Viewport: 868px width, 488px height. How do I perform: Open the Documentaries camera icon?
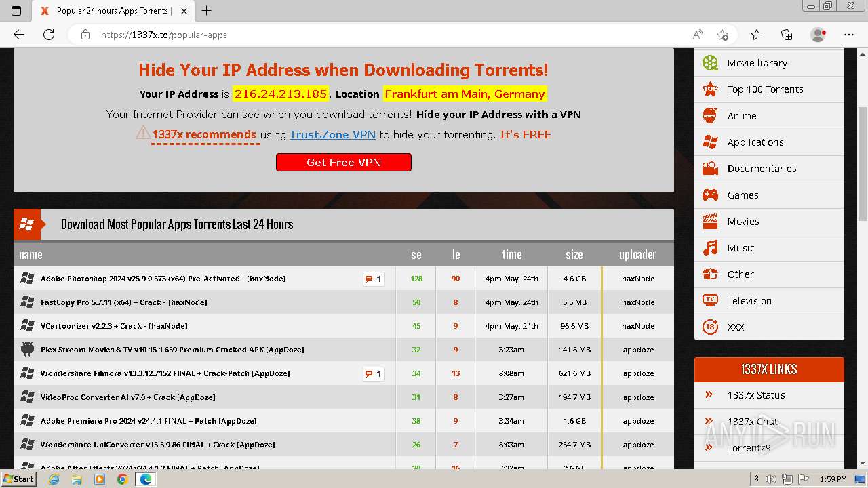click(x=710, y=169)
